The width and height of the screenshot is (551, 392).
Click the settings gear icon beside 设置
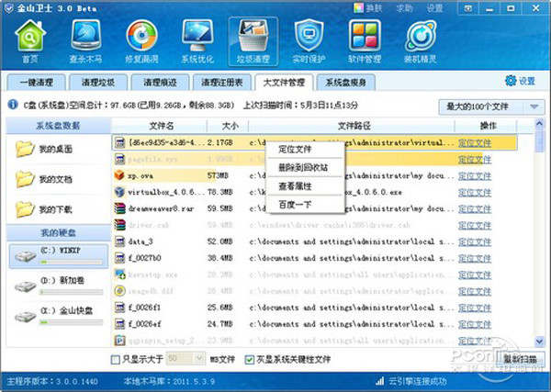pyautogui.click(x=511, y=81)
